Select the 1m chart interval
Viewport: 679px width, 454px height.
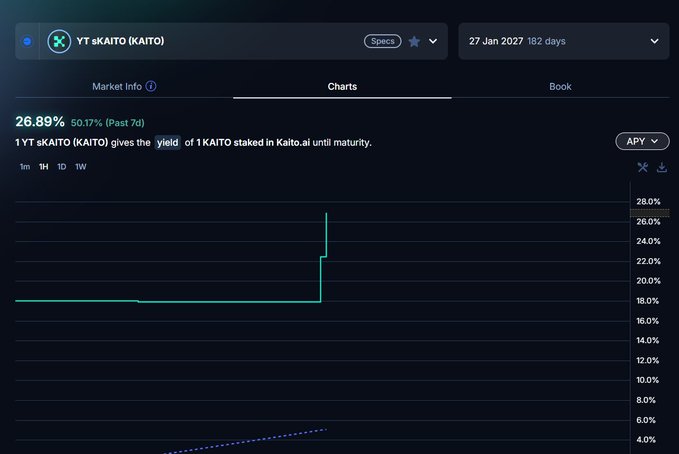(25, 167)
